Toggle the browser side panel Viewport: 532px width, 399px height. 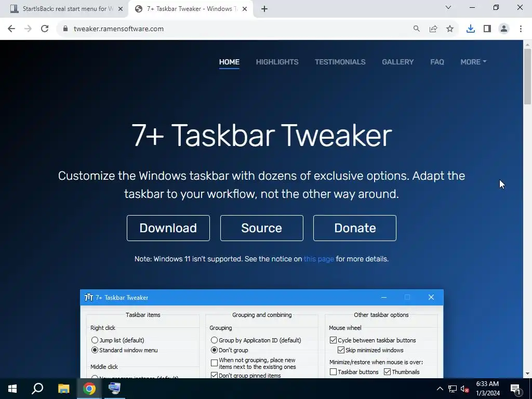487,29
